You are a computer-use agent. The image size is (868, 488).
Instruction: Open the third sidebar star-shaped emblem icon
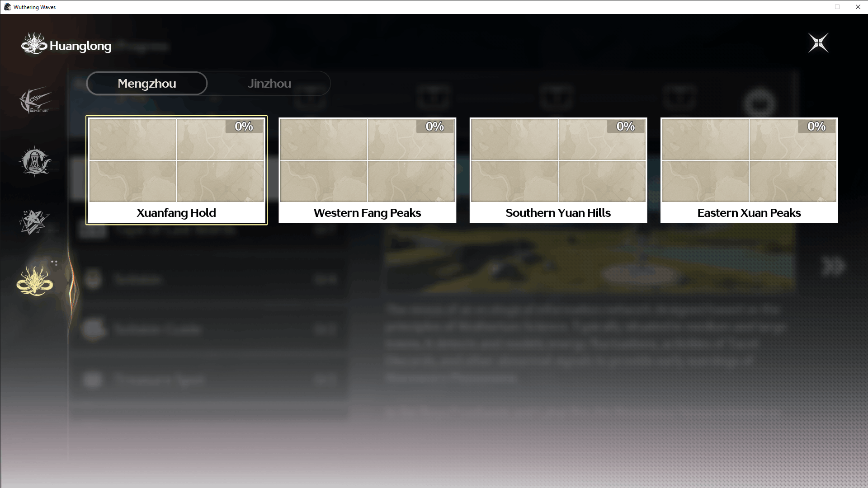[x=34, y=222]
